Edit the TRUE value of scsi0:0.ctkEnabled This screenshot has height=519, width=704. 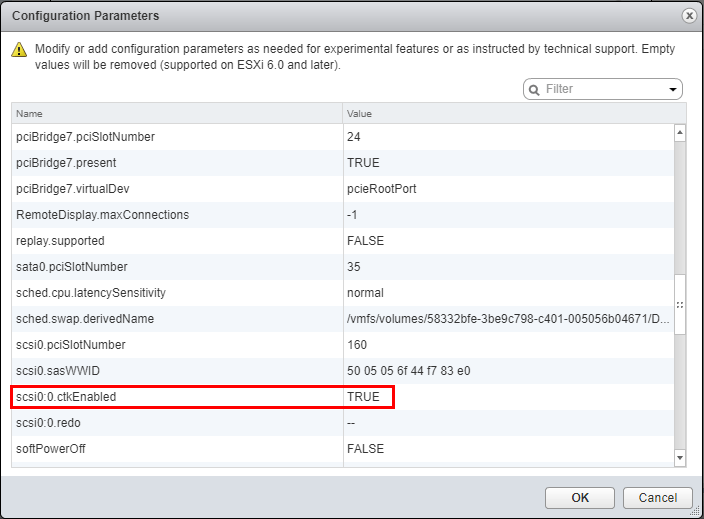click(x=364, y=397)
